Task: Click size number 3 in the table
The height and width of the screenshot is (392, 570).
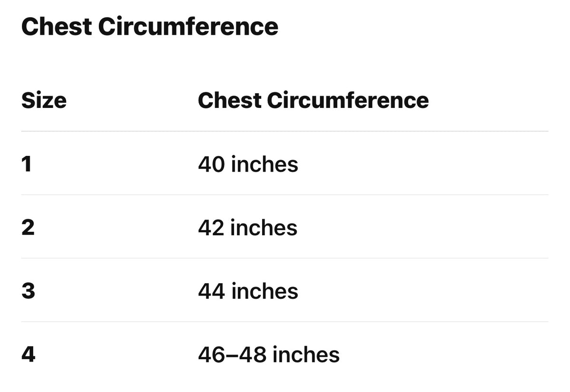Action: pos(28,291)
